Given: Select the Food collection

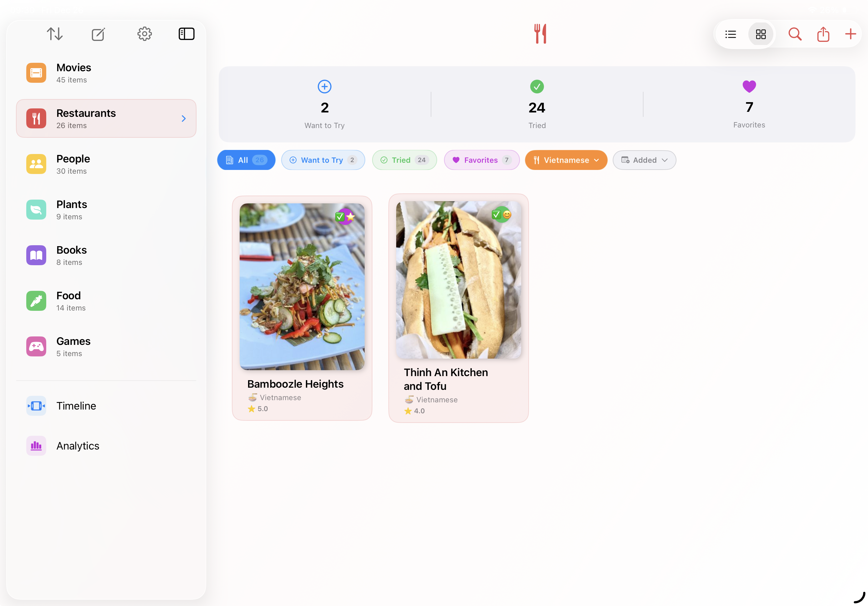Looking at the screenshot, I should pos(68,301).
